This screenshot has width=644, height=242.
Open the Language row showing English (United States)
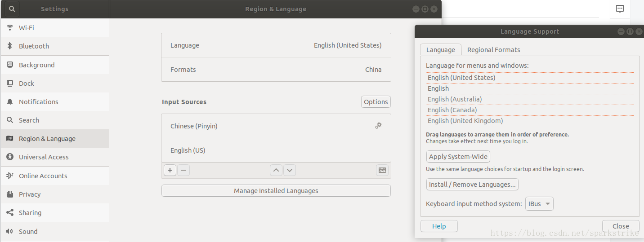click(276, 45)
